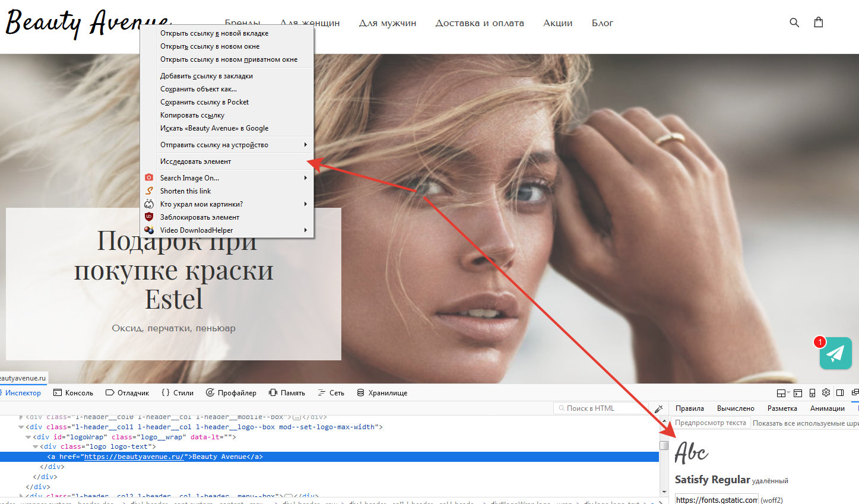Toggle responsive design mode icon
This screenshot has height=504, width=859.
[x=812, y=393]
